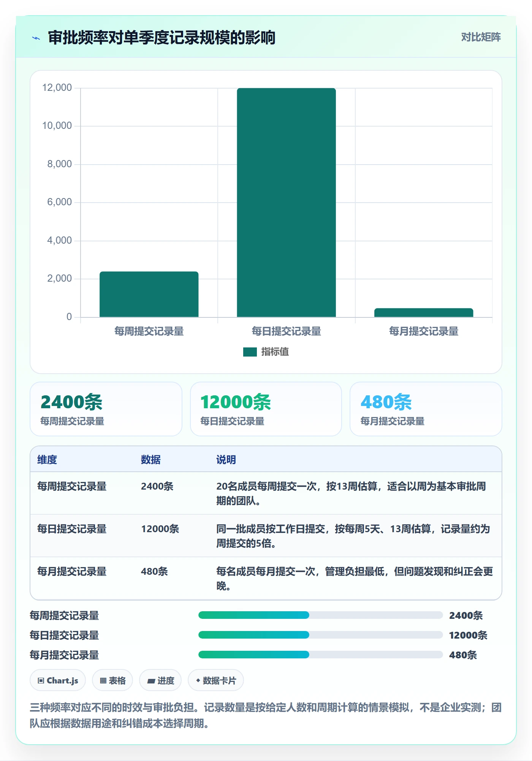Select the Chart.js chip

click(58, 680)
